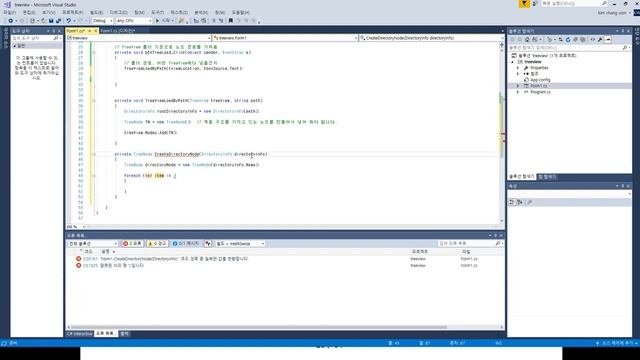Switch to the C# Interactive tab

[80, 334]
